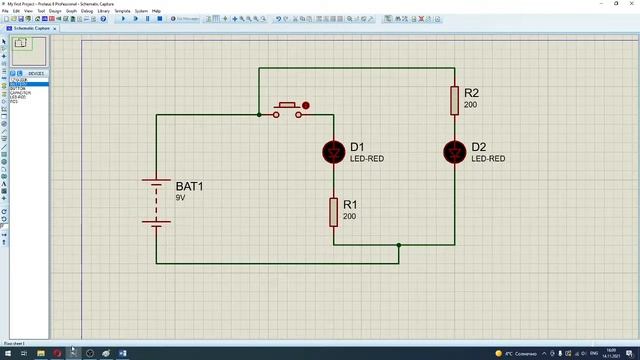Open the Debug menu
The image size is (640, 360).
pyautogui.click(x=87, y=11)
